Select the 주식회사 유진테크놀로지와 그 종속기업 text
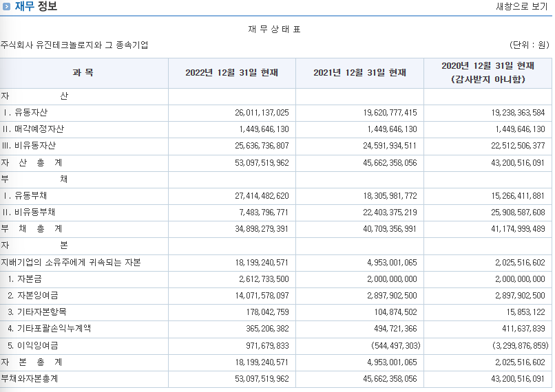 [74, 45]
